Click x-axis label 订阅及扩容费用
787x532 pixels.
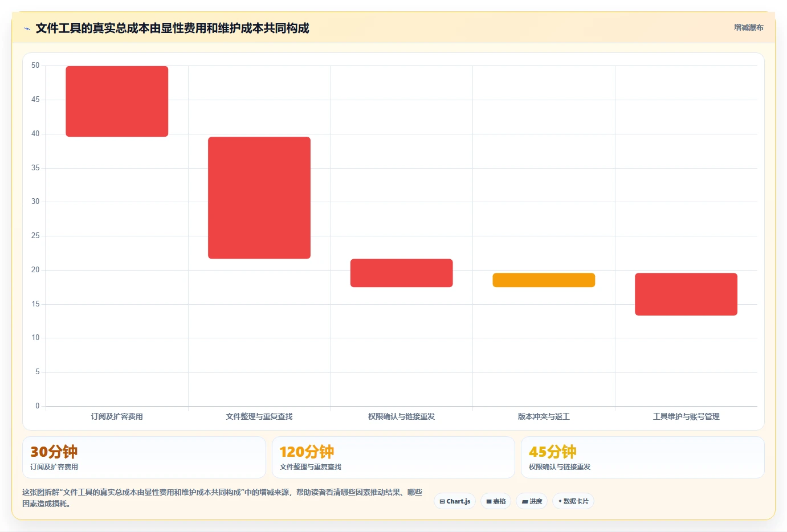click(117, 416)
